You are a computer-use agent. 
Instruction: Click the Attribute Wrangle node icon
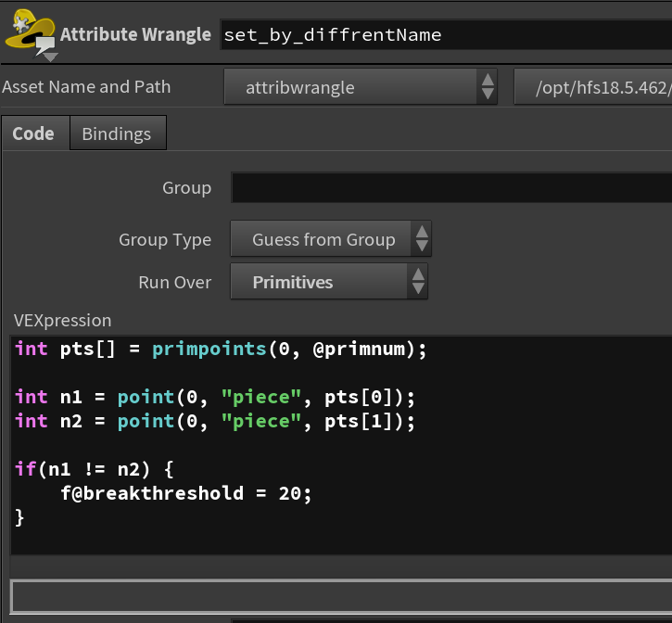pyautogui.click(x=30, y=34)
